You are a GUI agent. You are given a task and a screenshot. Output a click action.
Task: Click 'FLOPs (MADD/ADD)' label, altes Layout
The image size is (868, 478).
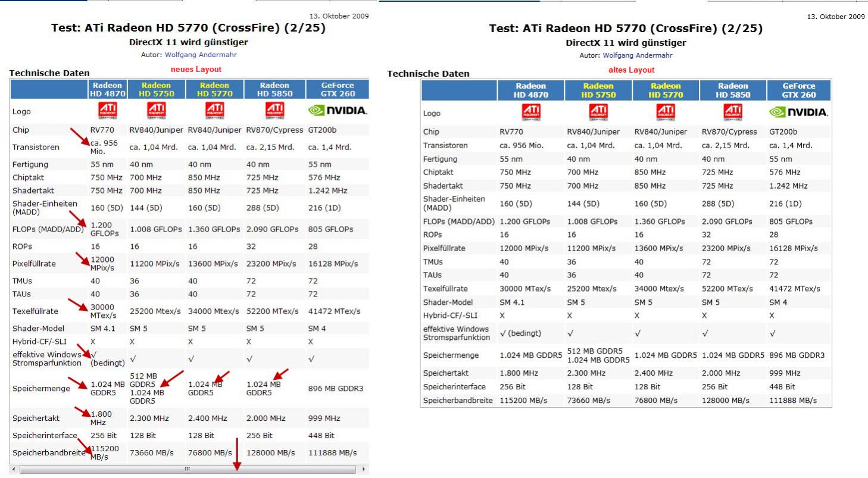tap(459, 221)
